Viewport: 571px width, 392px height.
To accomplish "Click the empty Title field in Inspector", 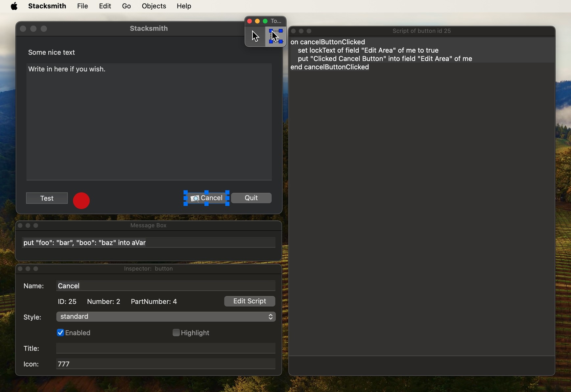I will point(166,348).
